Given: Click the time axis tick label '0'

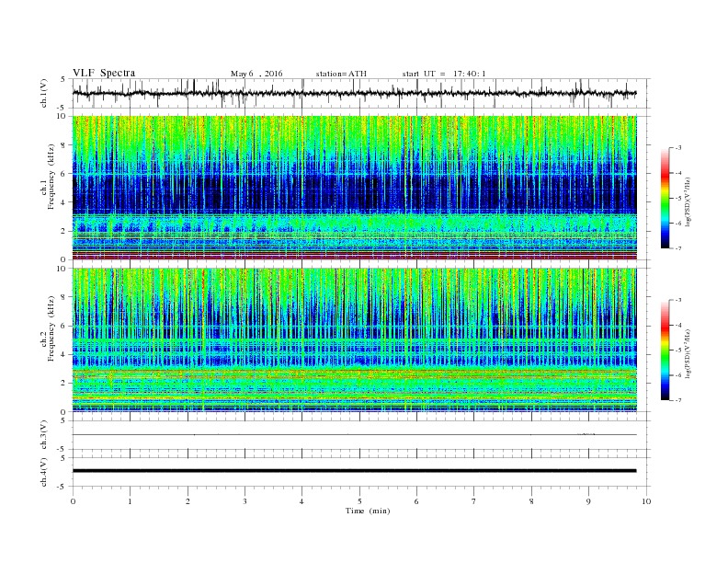Looking at the screenshot, I should pos(73,501).
